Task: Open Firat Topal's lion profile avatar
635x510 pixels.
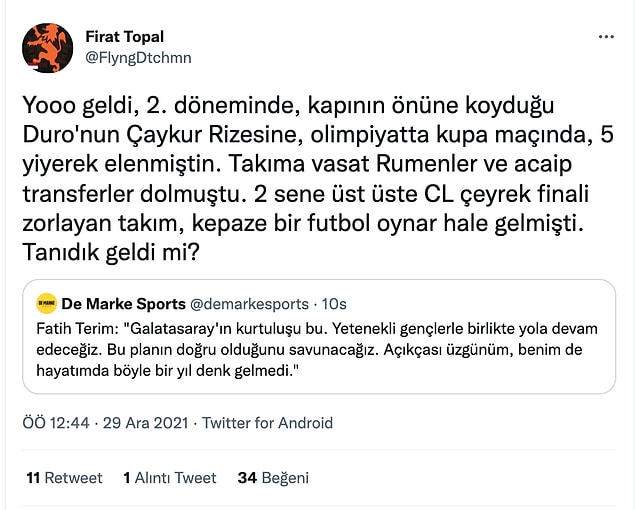Action: point(47,48)
